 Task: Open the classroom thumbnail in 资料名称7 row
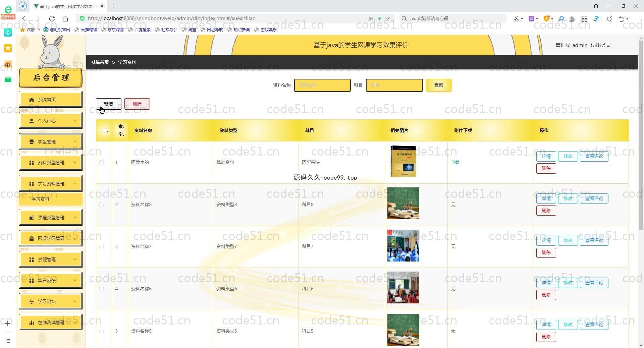(x=403, y=245)
